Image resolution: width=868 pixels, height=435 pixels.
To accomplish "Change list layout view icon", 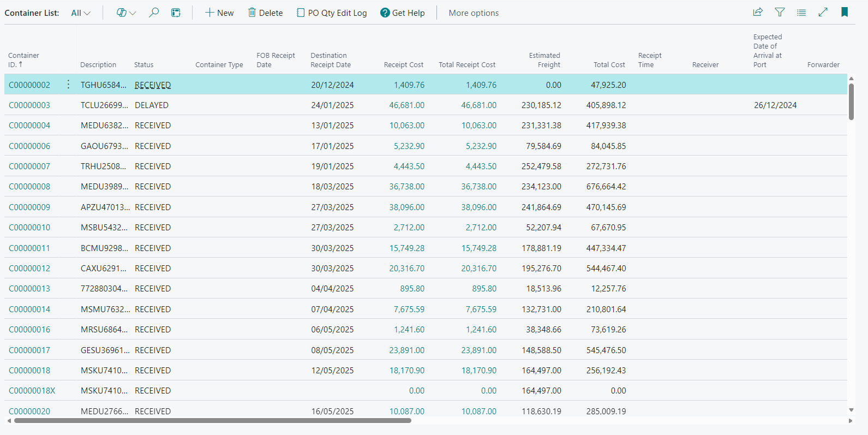I will click(801, 12).
